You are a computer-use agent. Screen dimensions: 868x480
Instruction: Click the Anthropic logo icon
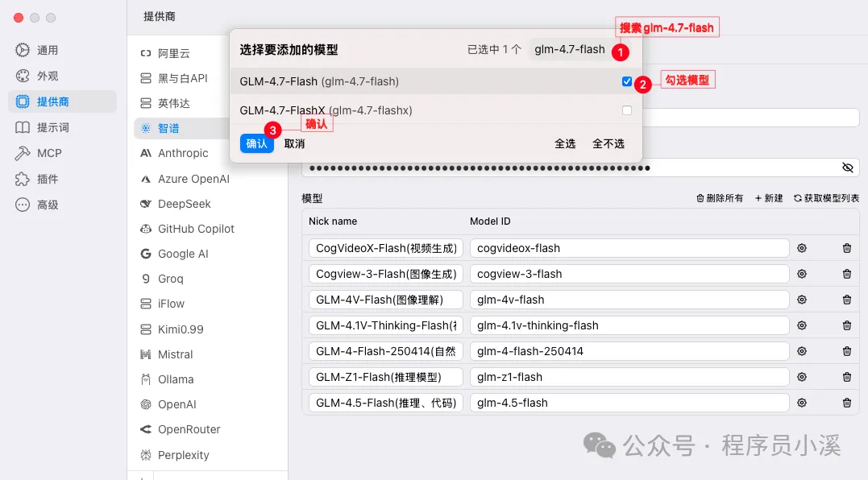click(x=146, y=153)
